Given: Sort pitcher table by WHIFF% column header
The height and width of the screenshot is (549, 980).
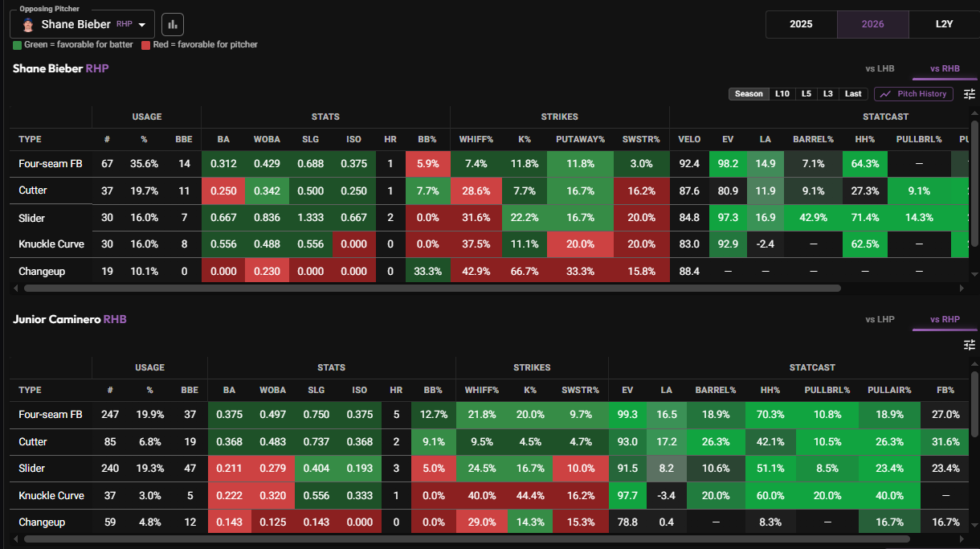Looking at the screenshot, I should pyautogui.click(x=476, y=139).
